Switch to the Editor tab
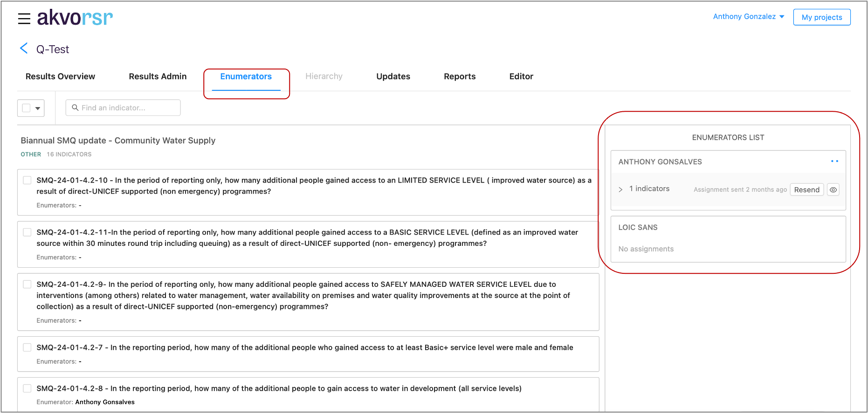 pyautogui.click(x=521, y=76)
